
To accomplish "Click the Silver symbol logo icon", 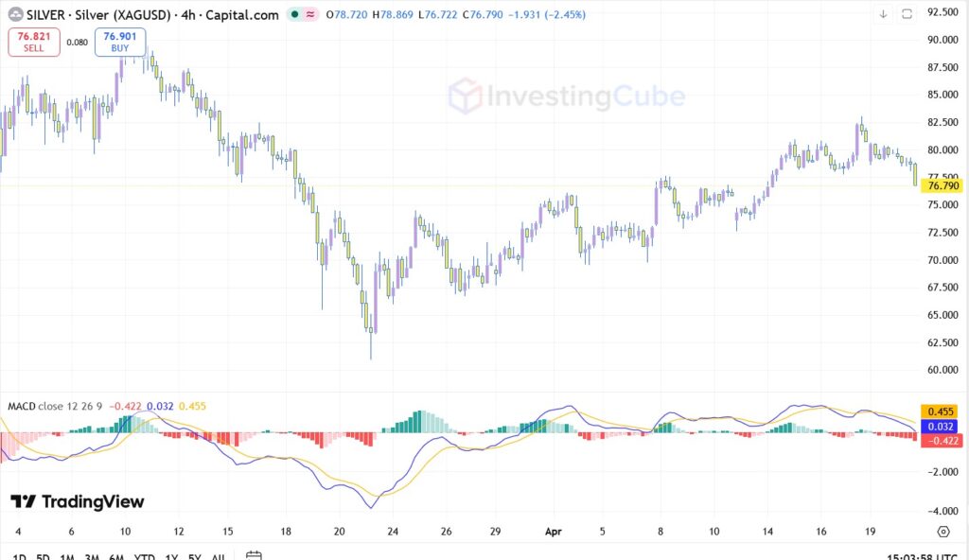I will pyautogui.click(x=14, y=15).
